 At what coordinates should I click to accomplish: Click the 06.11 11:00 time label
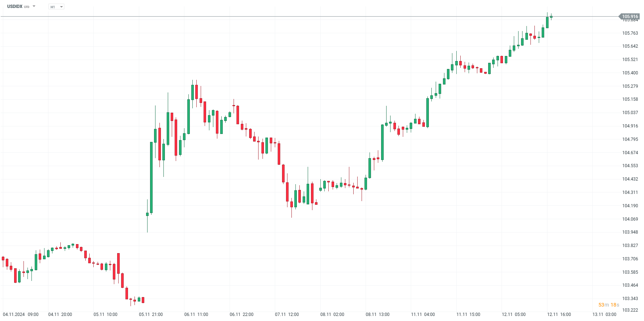click(196, 315)
